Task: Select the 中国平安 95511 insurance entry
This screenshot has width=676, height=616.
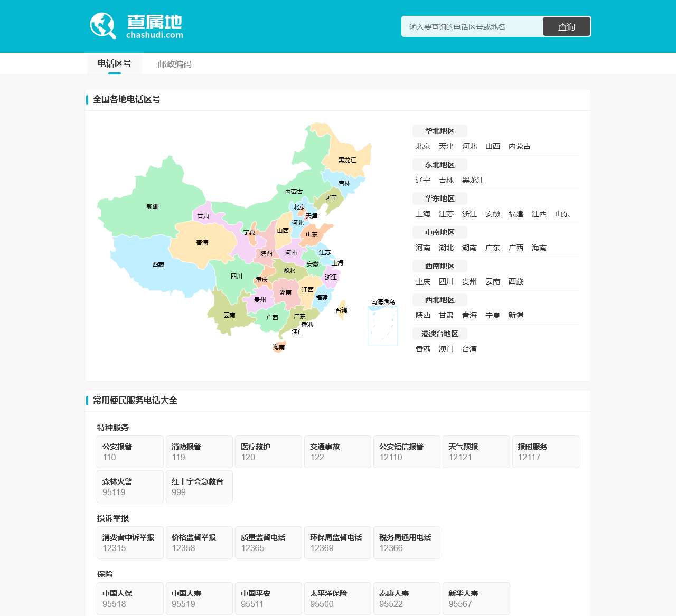Action: point(268,599)
